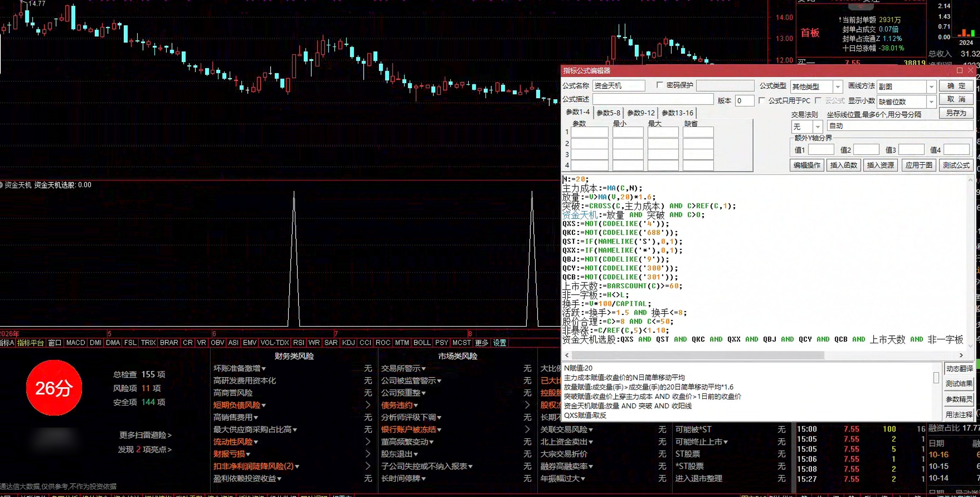Image resolution: width=980 pixels, height=497 pixels.
Task: Switch to the 参数9-12 tab
Action: coord(641,113)
